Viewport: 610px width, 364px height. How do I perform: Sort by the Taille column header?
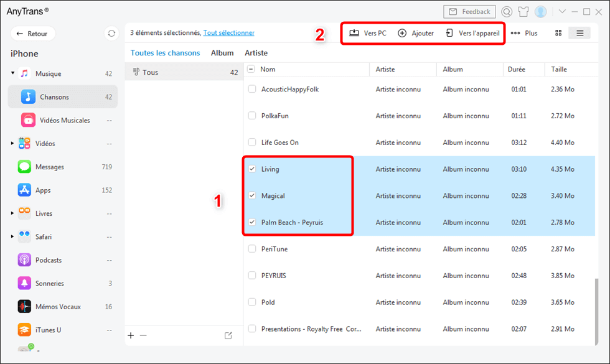559,69
